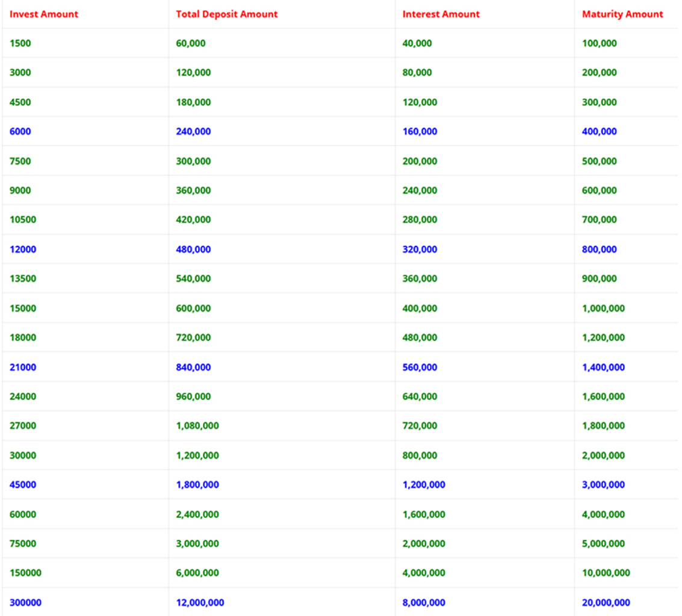
Task: Click maturity amount 100,000
Action: tap(600, 43)
